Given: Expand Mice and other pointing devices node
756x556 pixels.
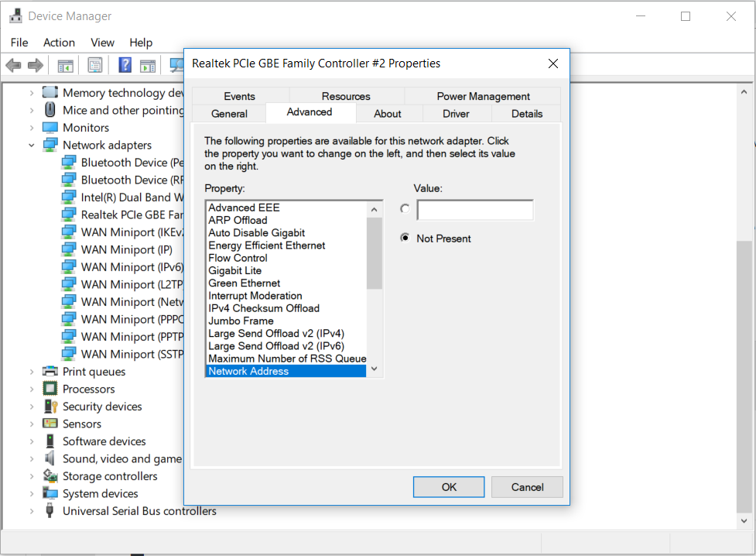Looking at the screenshot, I should [32, 110].
